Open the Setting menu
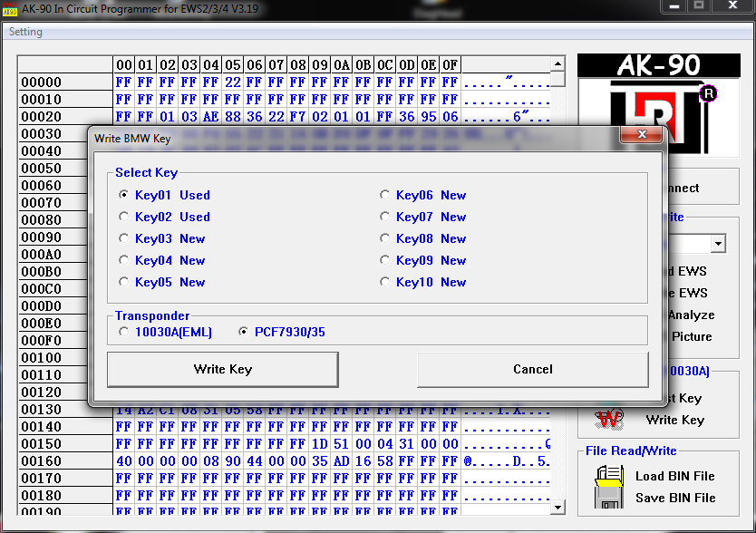756x533 pixels. 25,32
